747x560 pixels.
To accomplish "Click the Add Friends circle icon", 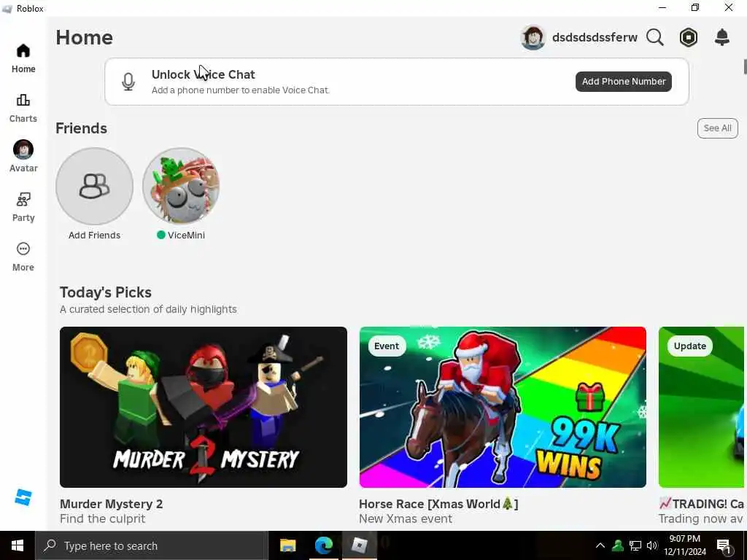I will (94, 186).
